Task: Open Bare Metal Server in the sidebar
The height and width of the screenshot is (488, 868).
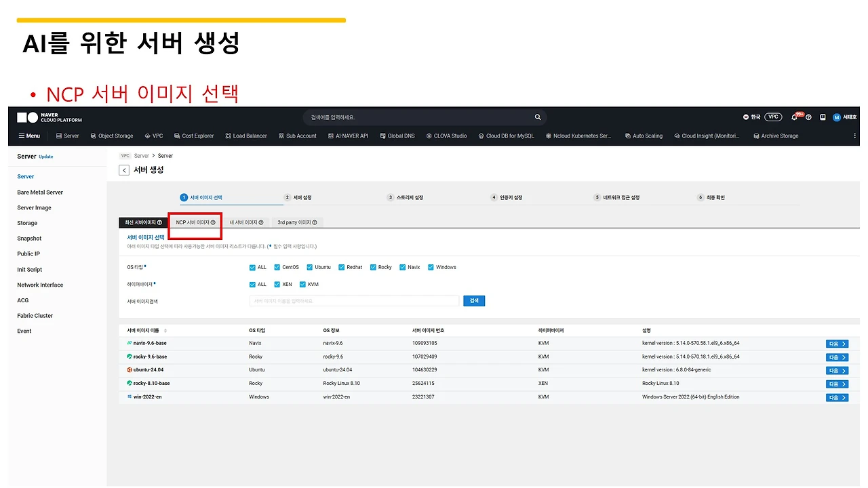Action: [40, 192]
